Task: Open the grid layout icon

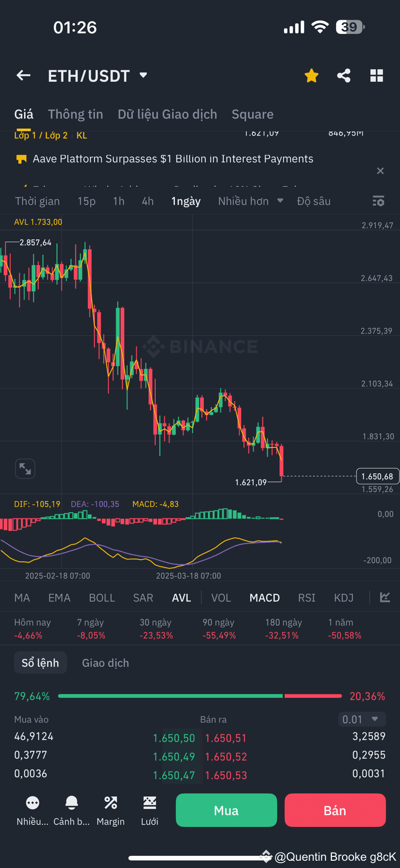Action: (x=376, y=75)
